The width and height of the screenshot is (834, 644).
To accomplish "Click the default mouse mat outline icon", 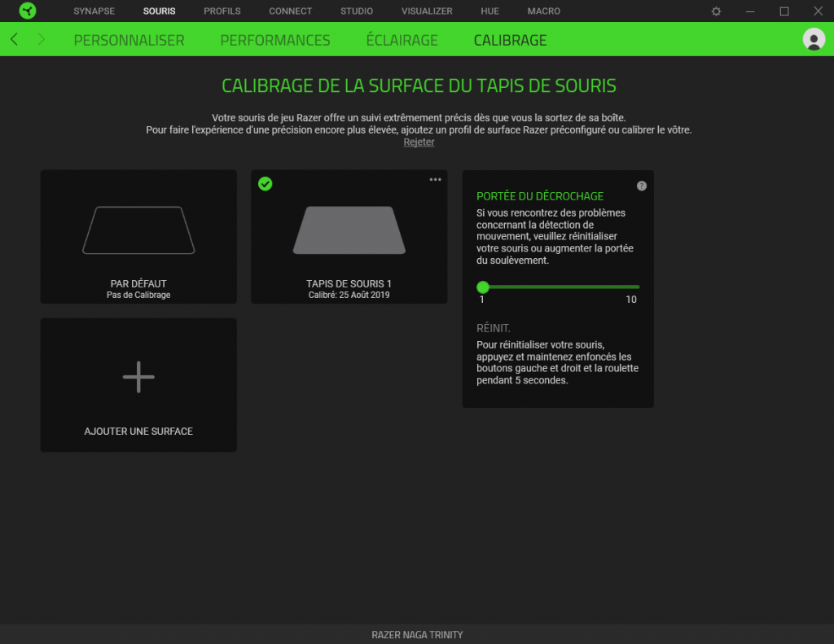I will coord(138,230).
